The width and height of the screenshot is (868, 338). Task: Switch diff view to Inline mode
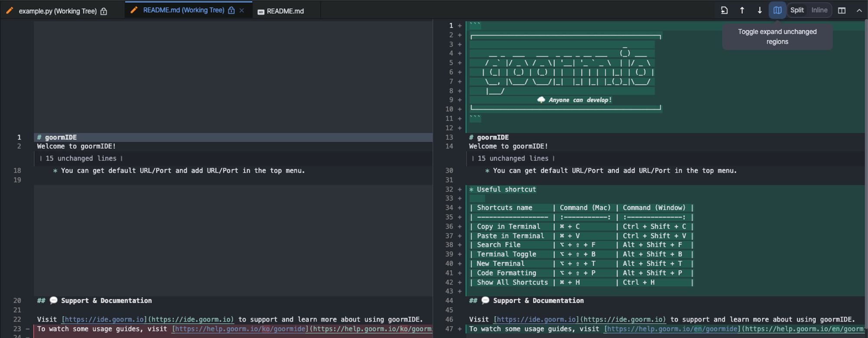tap(819, 10)
